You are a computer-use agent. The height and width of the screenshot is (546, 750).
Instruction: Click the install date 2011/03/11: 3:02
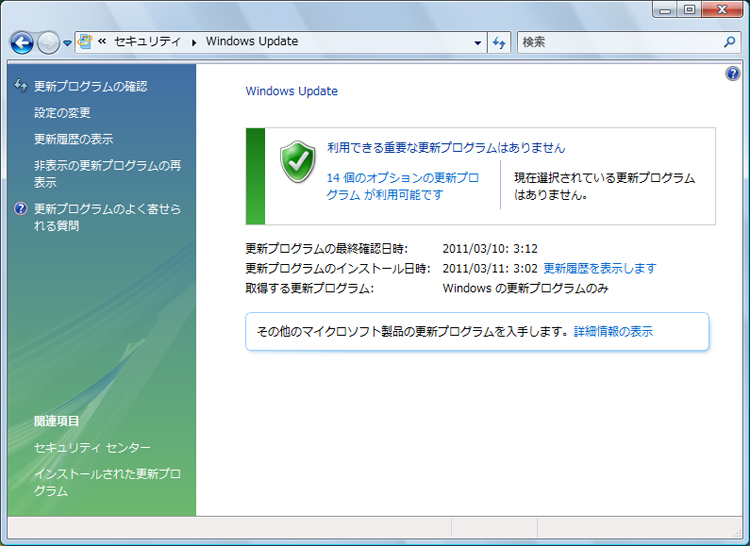(490, 268)
